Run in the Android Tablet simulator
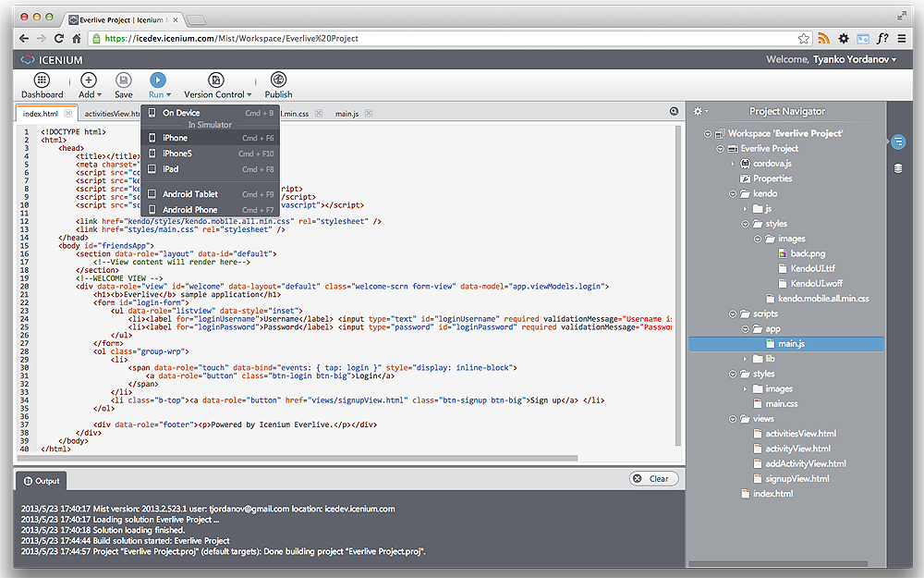The width and height of the screenshot is (924, 578). (211, 194)
